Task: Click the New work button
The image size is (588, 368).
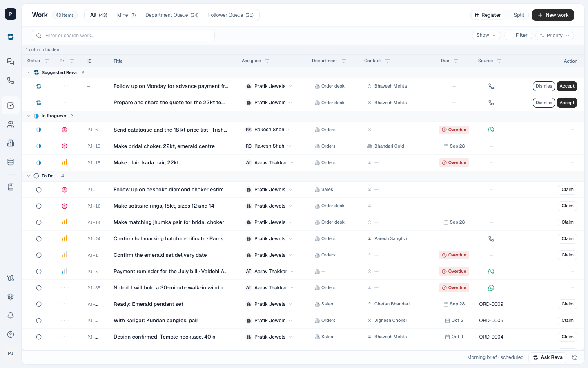Action: tap(553, 15)
